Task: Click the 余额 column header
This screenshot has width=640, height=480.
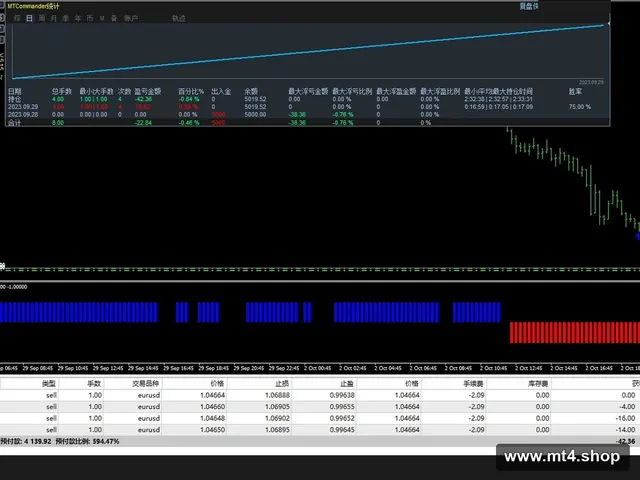Action: click(251, 91)
